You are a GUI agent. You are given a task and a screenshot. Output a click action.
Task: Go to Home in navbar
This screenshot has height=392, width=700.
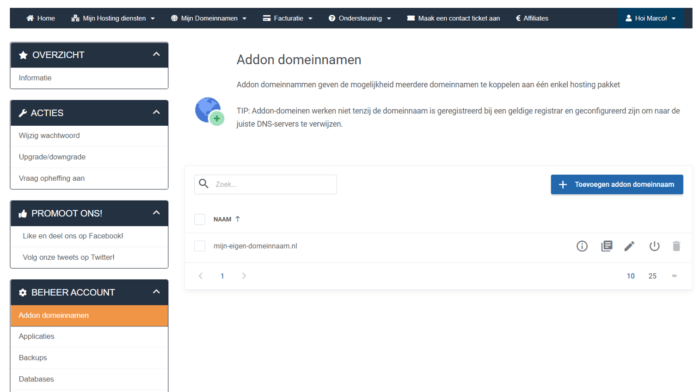[x=41, y=18]
